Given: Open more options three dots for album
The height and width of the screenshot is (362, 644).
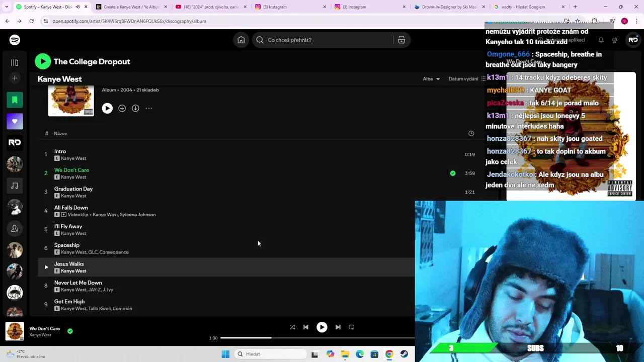Looking at the screenshot, I should click(149, 108).
